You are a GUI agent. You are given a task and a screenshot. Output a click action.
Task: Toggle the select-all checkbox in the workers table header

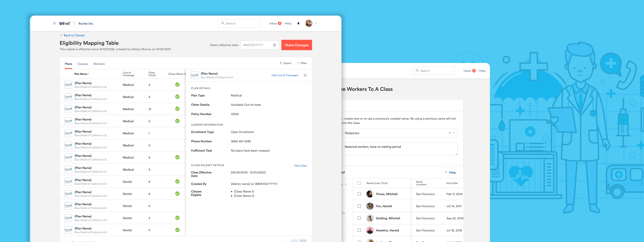point(359,183)
